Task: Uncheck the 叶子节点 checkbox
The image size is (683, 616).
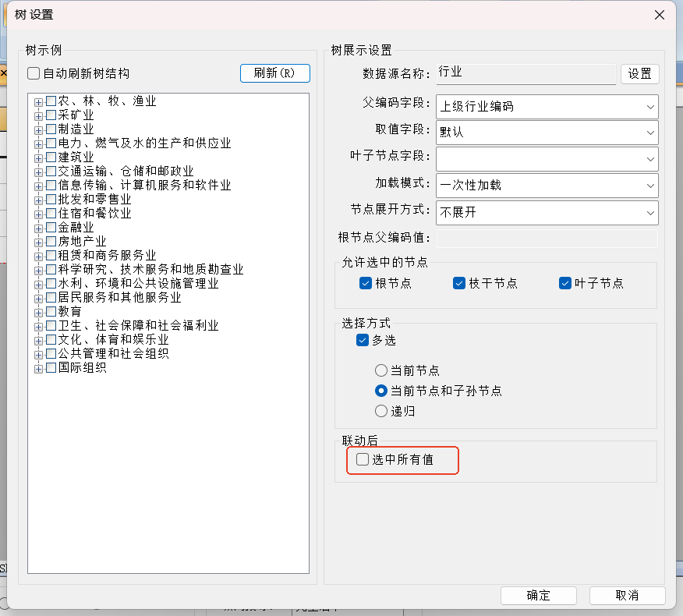Action: click(x=565, y=284)
